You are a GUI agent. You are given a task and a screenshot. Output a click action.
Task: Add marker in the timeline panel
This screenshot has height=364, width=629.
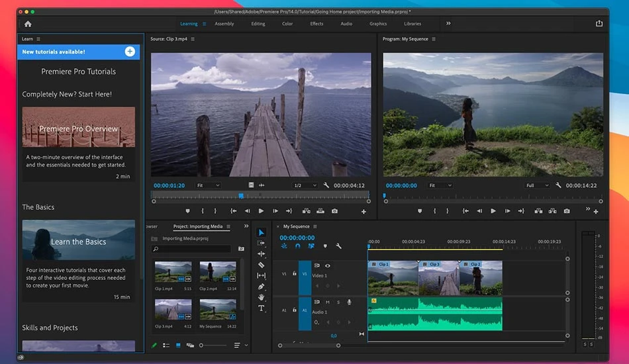(x=325, y=246)
